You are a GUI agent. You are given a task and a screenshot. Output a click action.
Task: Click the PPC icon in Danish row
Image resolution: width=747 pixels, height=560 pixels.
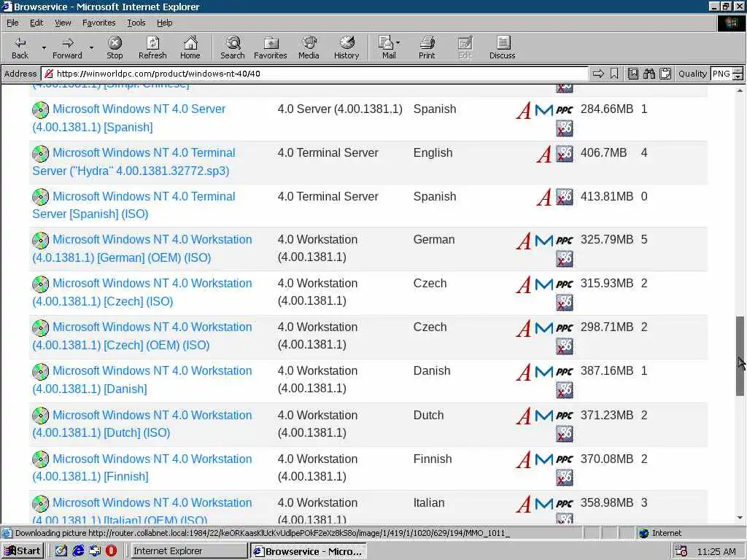coord(565,372)
